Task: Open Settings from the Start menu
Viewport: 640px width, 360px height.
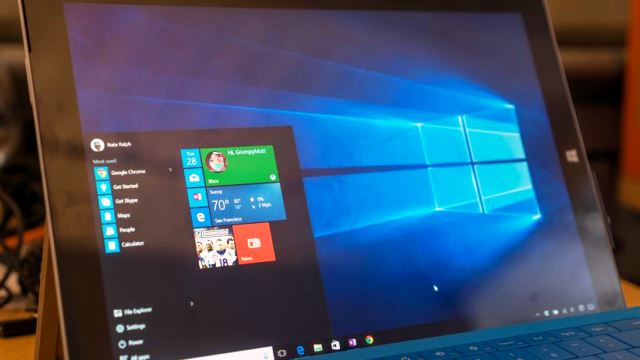Action: point(131,327)
